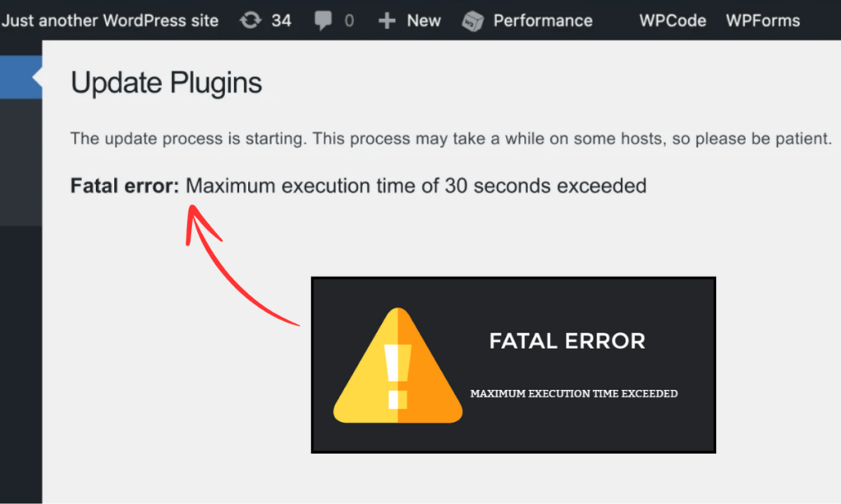Viewport: 841px width, 504px height.
Task: Click the comment count showing 0
Action: (x=348, y=21)
